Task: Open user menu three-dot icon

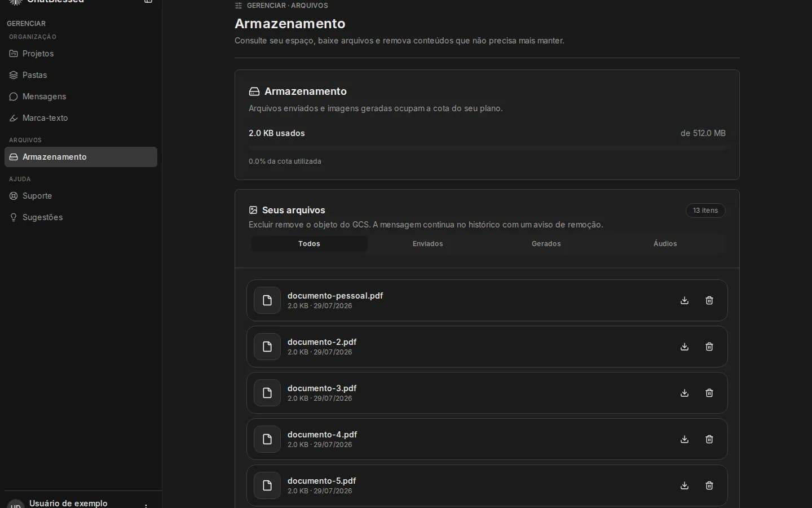Action: pos(146,505)
